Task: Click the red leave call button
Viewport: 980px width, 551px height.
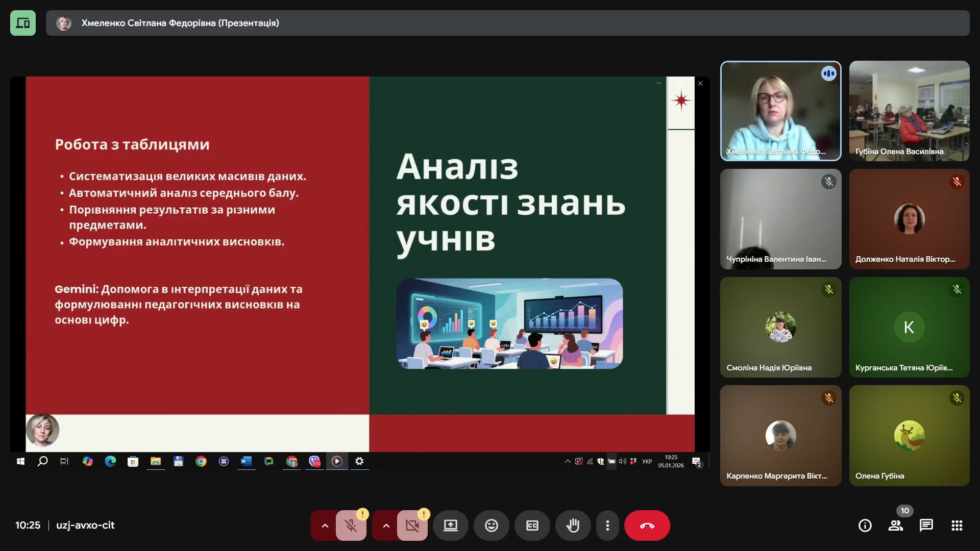Action: 647,525
